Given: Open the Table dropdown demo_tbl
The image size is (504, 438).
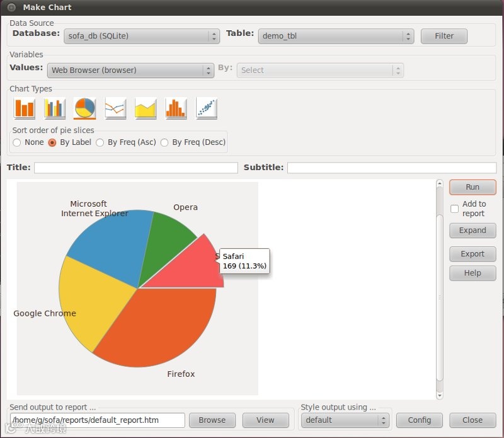Looking at the screenshot, I should 336,36.
